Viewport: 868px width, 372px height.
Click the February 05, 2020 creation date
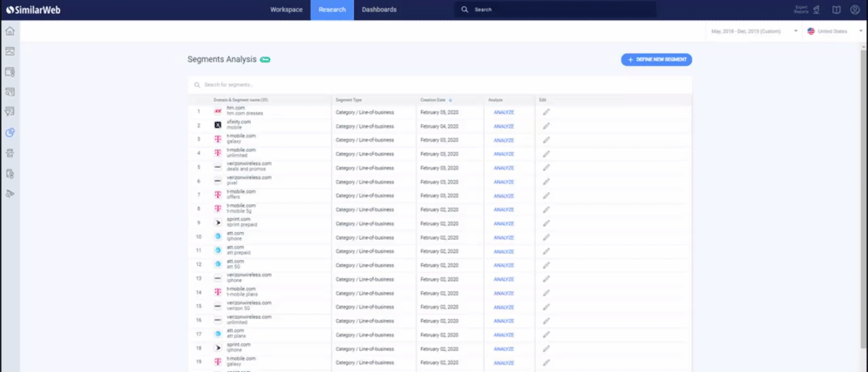(x=439, y=112)
